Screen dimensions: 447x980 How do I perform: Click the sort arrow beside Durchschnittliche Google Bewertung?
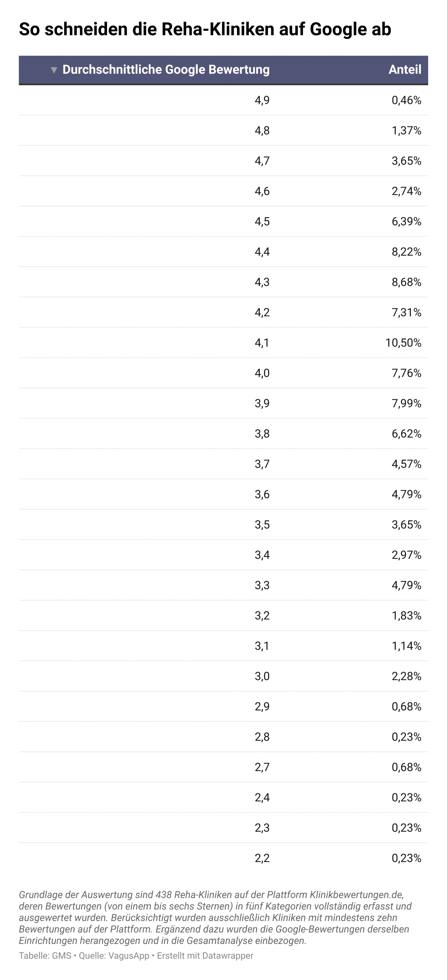point(54,70)
